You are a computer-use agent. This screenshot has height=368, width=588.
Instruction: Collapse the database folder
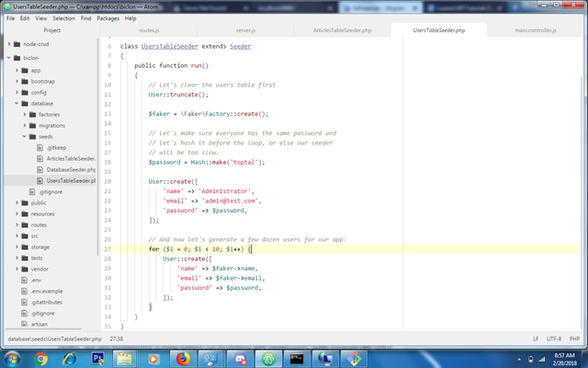[x=17, y=103]
